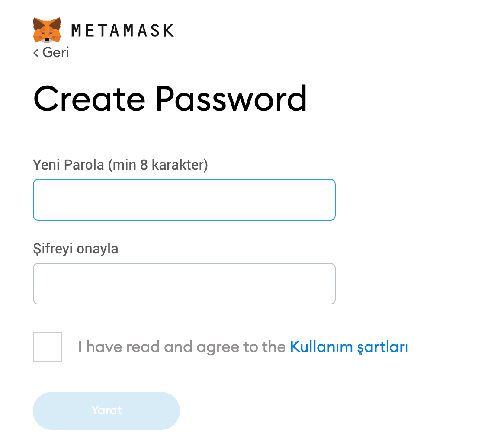This screenshot has height=448, width=494.
Task: Click the METAMASK wordmark text
Action: click(x=122, y=31)
